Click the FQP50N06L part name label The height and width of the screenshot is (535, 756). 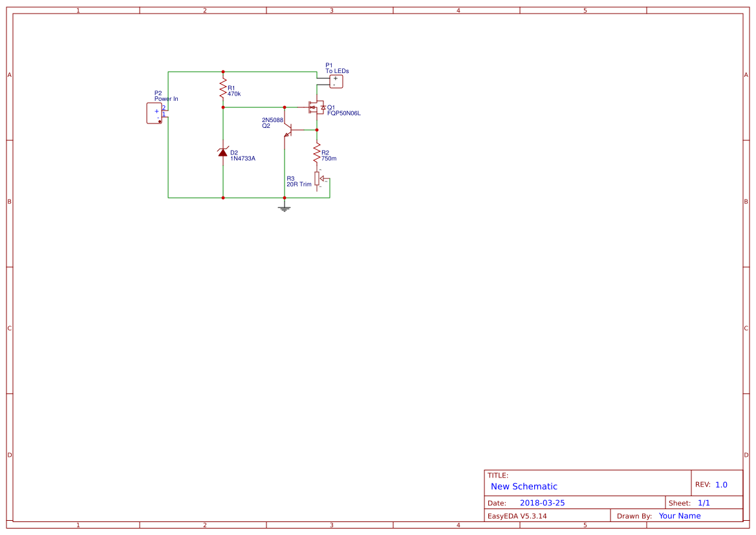pyautogui.click(x=343, y=112)
